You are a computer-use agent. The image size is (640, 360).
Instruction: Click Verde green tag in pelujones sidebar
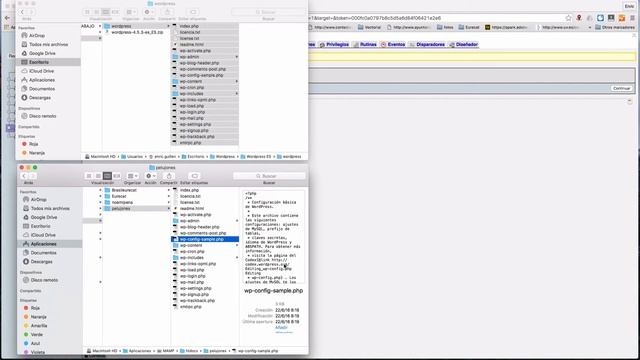36,335
